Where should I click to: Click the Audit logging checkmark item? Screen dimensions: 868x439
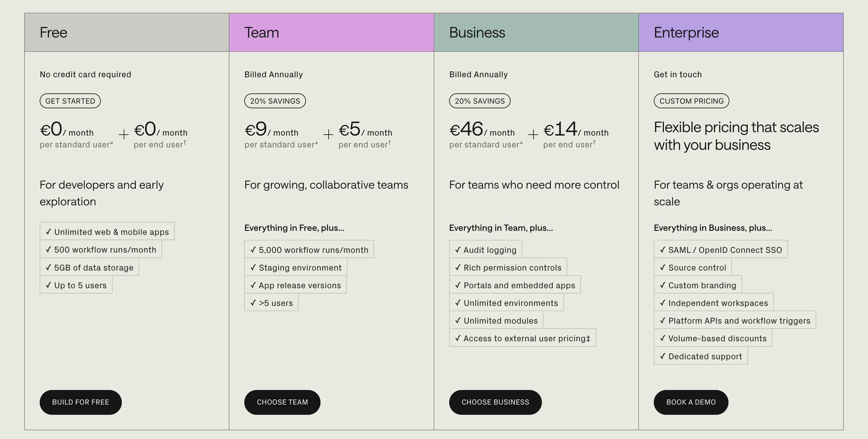pyautogui.click(x=485, y=249)
